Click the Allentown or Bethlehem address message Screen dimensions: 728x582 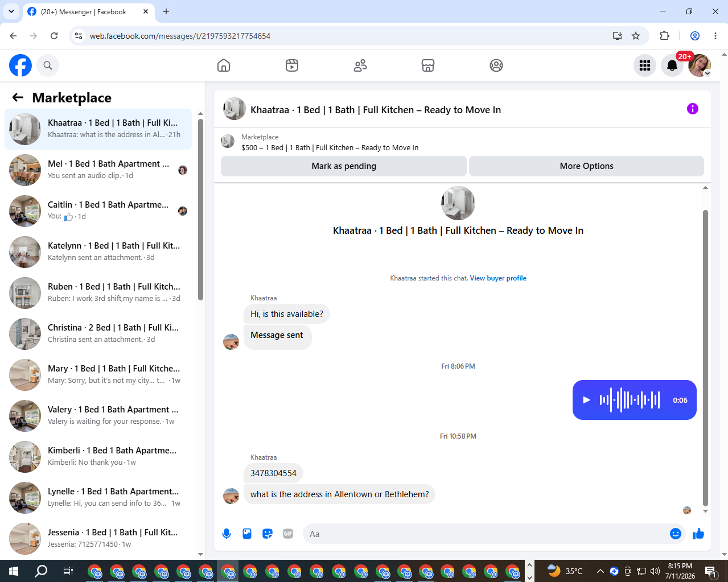[340, 494]
